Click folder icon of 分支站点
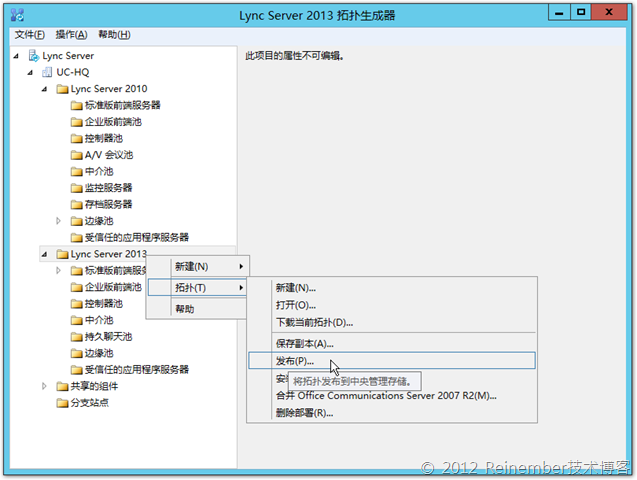637x480 pixels. 62,403
